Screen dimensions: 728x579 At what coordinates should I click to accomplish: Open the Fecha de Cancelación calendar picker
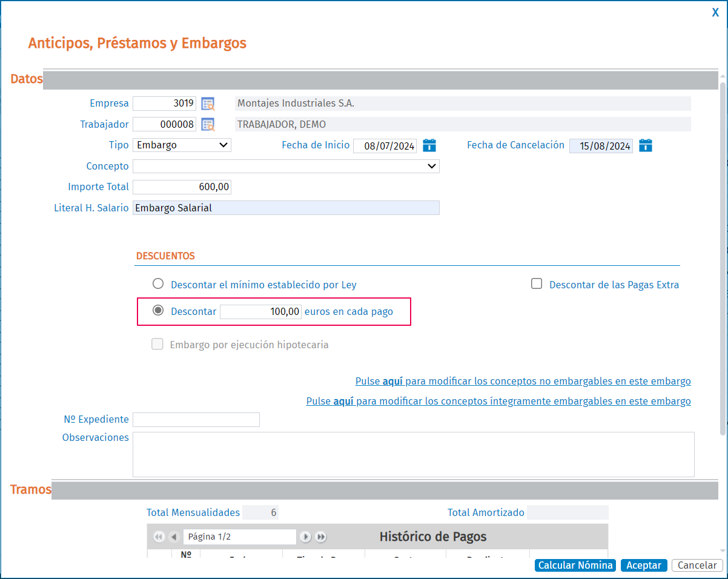(x=646, y=145)
